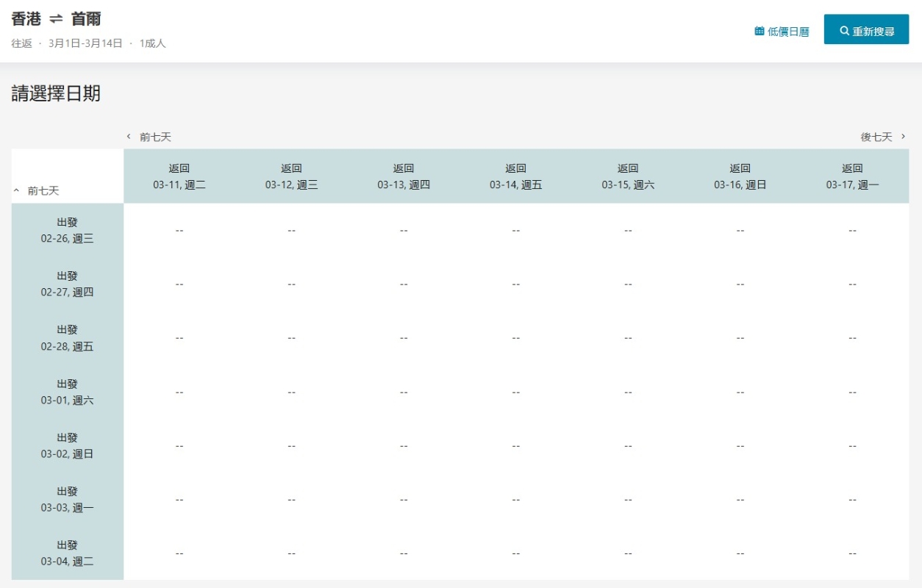Select departure row header 03-01, 週六
The height and width of the screenshot is (588, 922).
click(x=67, y=392)
